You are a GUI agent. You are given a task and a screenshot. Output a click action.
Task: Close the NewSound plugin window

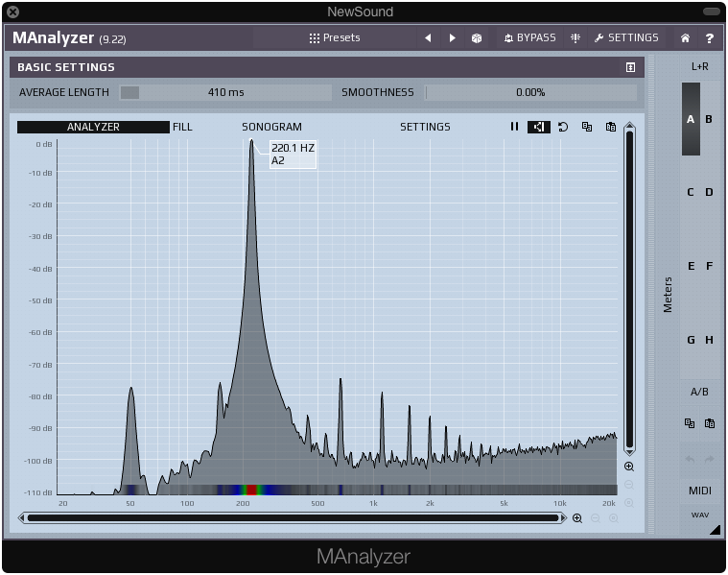point(13,12)
